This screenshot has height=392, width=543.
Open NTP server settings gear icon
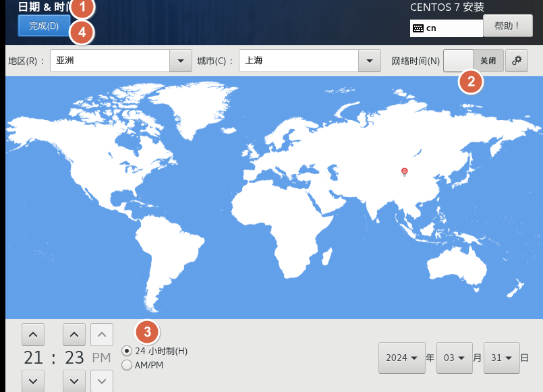coord(517,61)
